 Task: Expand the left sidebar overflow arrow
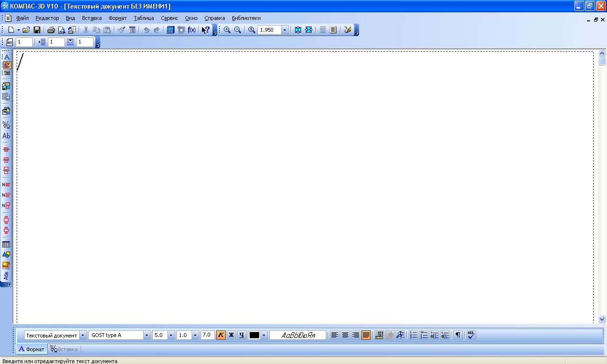pos(9,284)
